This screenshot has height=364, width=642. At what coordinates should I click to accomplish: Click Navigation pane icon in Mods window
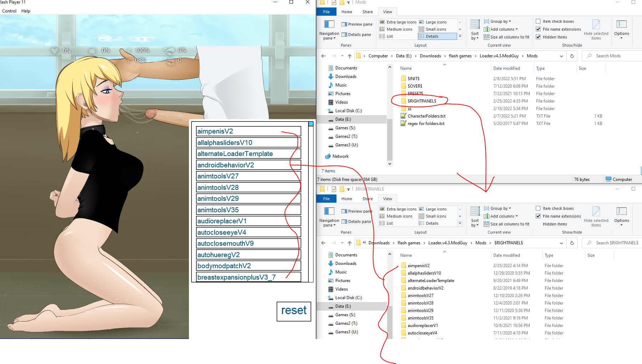coord(329,25)
